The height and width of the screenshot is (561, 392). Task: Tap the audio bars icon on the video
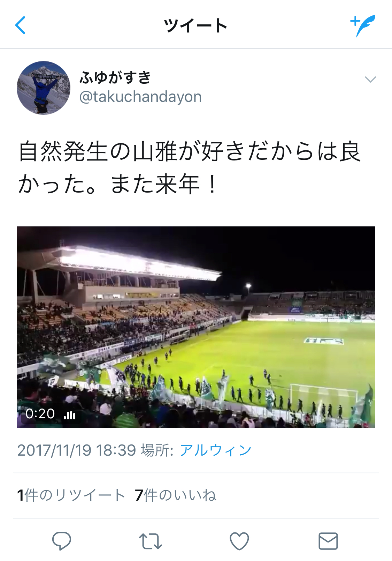coord(70,414)
